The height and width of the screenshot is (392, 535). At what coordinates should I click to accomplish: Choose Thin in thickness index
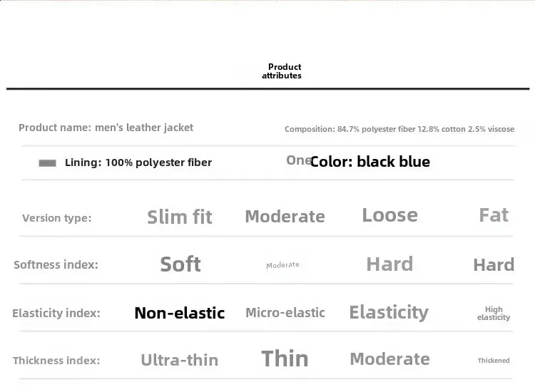tap(285, 359)
